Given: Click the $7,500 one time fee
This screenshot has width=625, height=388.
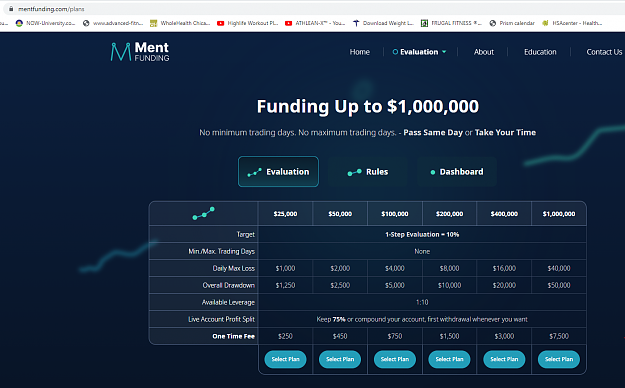Looking at the screenshot, I should point(559,336).
